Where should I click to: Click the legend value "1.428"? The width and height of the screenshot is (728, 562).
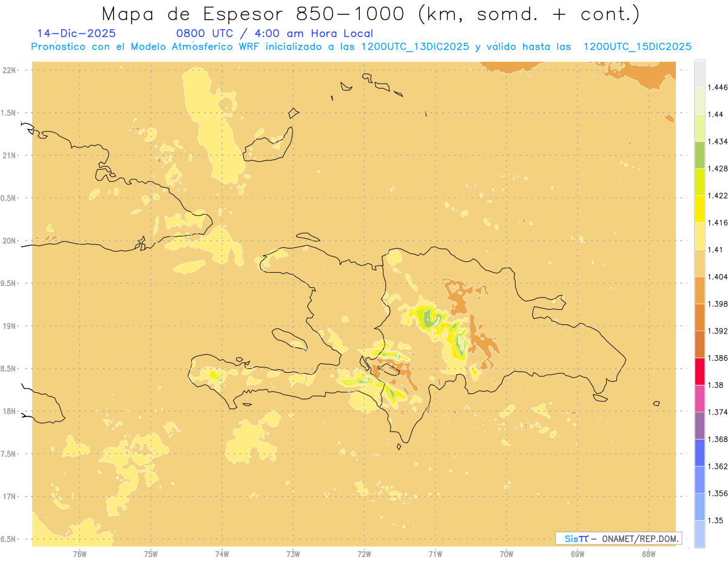point(718,169)
